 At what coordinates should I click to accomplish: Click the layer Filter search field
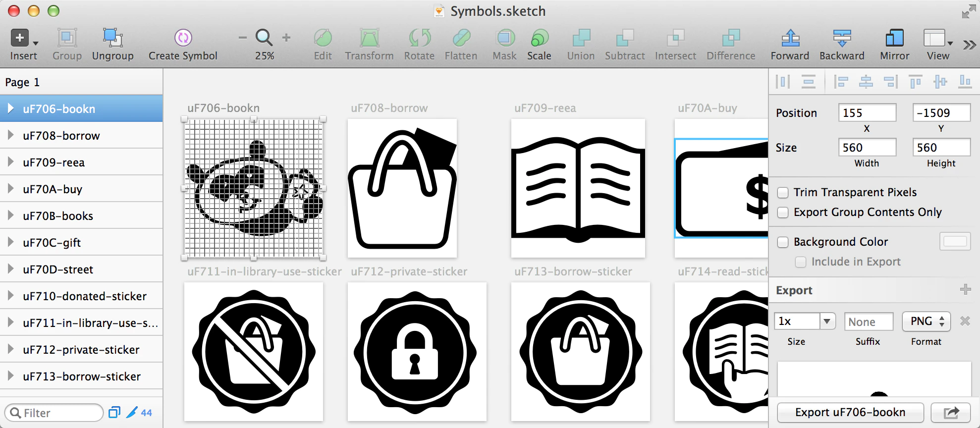pos(54,413)
